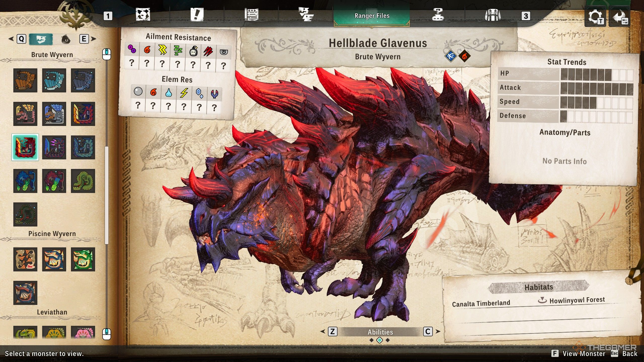Click the fire element icon beside monster name
This screenshot has width=644, height=362.
pos(464,56)
